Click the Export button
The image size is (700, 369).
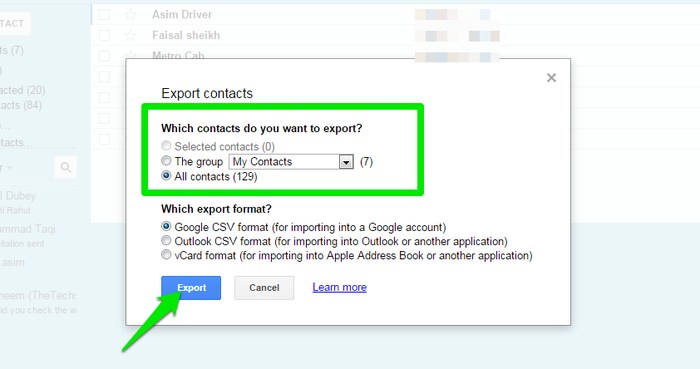(191, 288)
